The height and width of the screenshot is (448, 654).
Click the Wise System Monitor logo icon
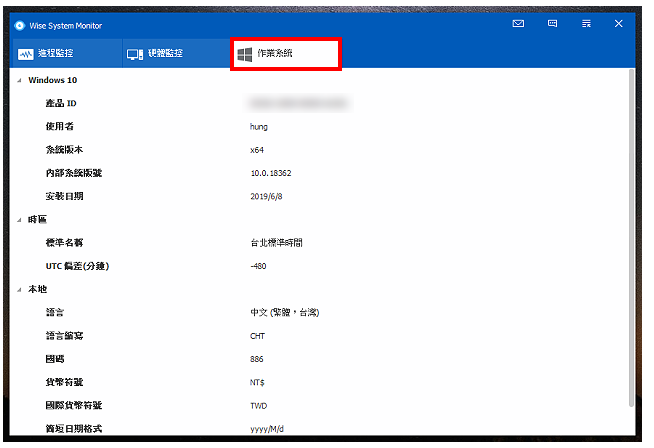pos(20,26)
